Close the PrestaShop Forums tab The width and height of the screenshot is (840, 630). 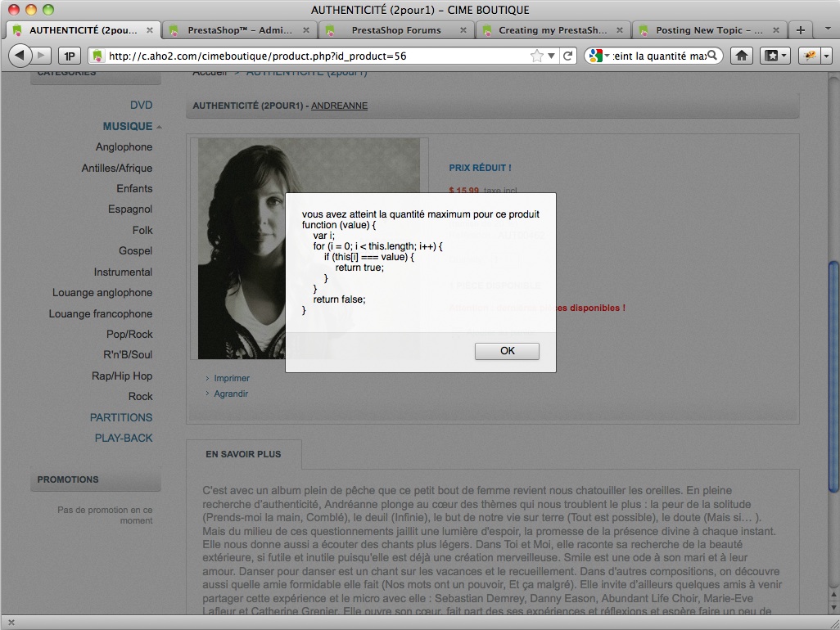click(463, 30)
